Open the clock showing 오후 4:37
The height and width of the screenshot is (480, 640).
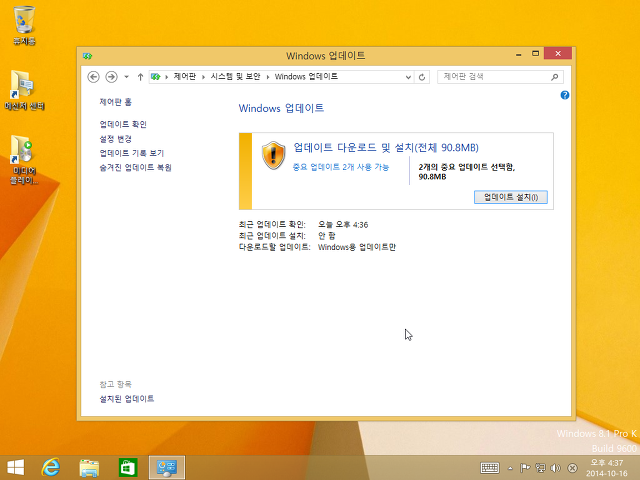[x=607, y=468]
